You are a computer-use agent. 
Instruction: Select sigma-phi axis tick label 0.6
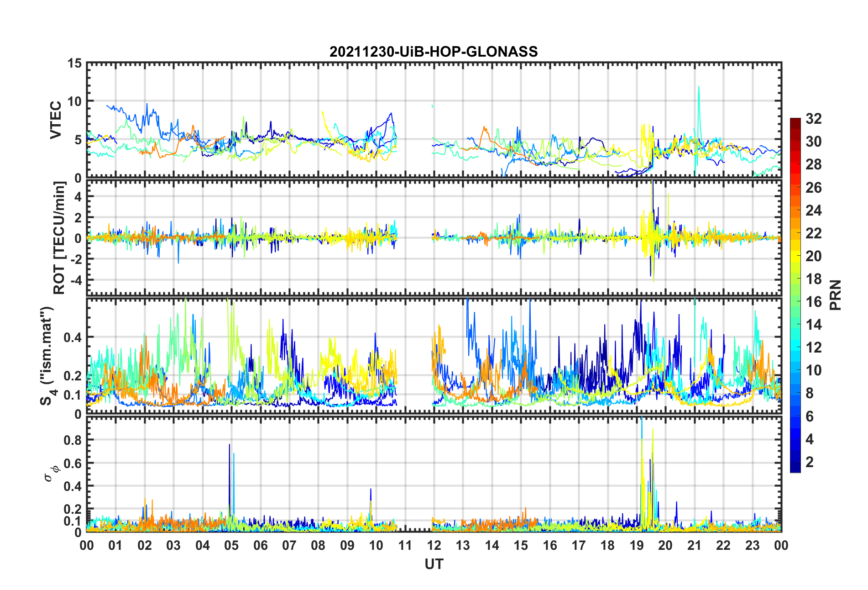coord(73,463)
